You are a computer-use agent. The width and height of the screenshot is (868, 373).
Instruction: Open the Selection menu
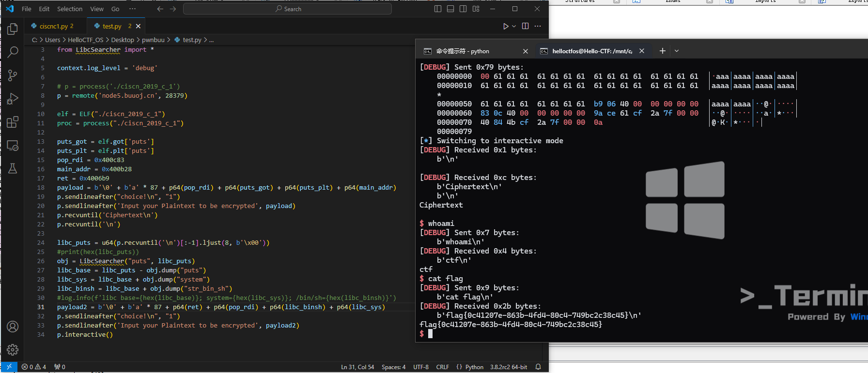coord(70,9)
